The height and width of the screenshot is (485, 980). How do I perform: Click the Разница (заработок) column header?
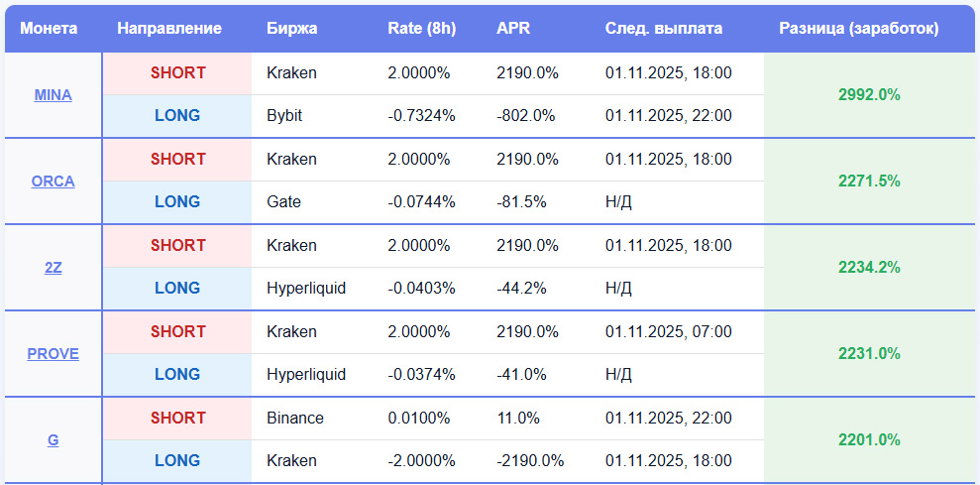click(x=859, y=29)
